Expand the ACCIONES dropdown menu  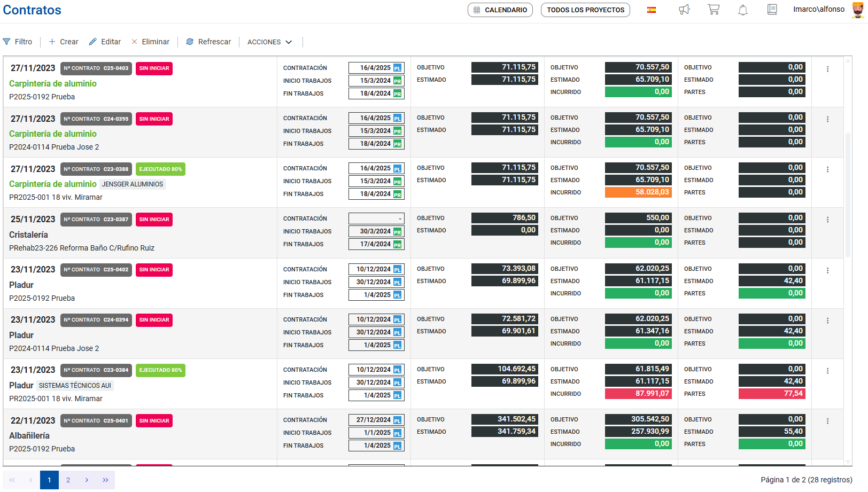coord(269,42)
